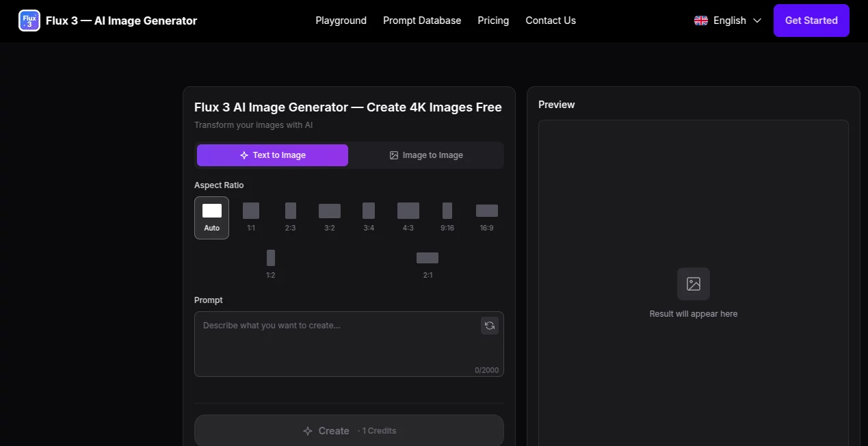Choose the 2:1 aspect ratio
The height and width of the screenshot is (446, 868).
point(428,265)
